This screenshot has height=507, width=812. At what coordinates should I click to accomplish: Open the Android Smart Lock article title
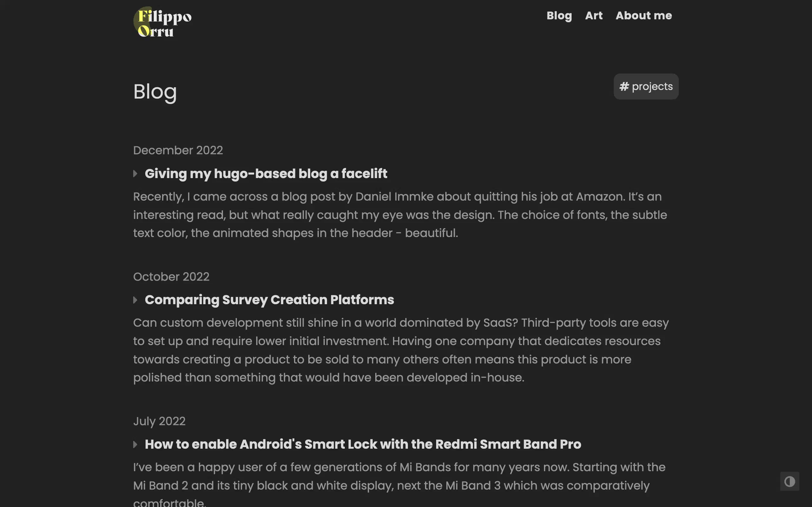(x=363, y=444)
